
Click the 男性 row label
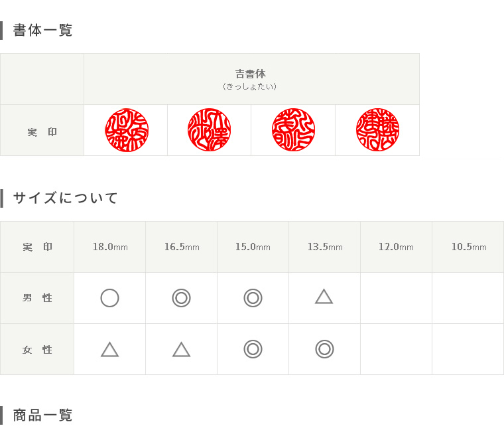(37, 298)
